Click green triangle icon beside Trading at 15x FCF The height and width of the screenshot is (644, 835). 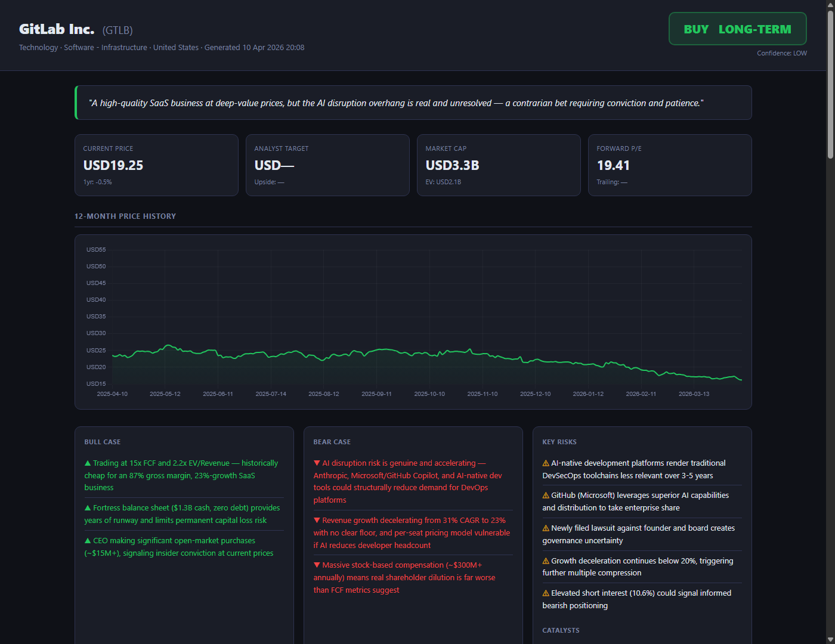pyautogui.click(x=88, y=463)
